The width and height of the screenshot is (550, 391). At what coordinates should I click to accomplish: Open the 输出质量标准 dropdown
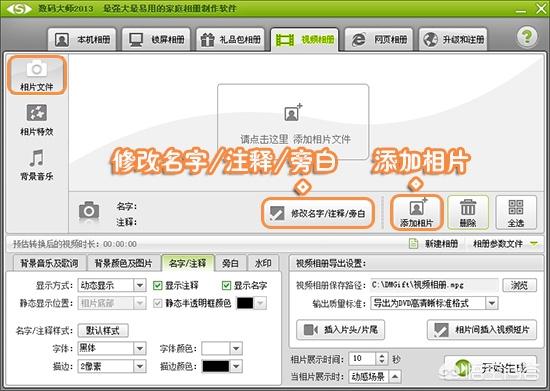pyautogui.click(x=491, y=303)
